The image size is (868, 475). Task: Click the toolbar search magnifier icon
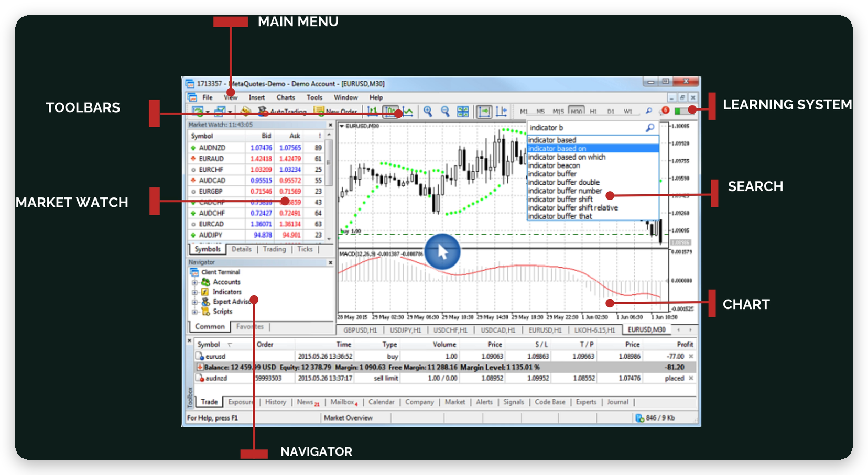(x=649, y=111)
